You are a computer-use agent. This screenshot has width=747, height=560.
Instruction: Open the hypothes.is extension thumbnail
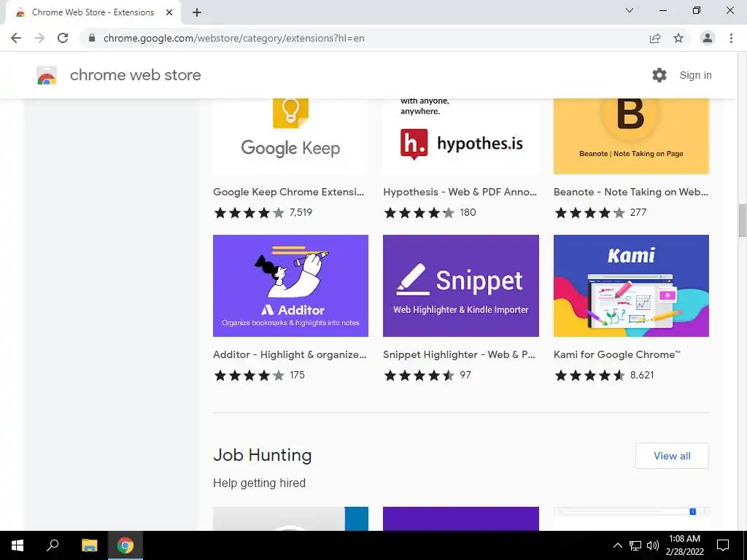tap(461, 136)
